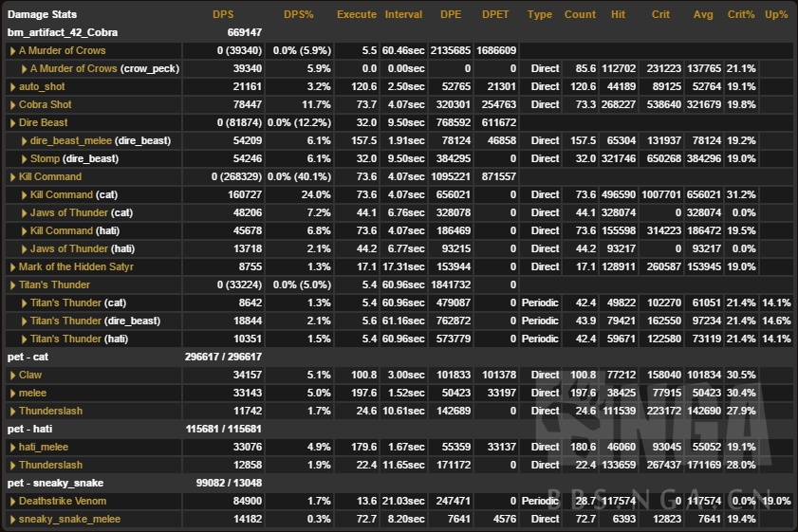Expand the sneaky_snake_melee row triangle
798x532 pixels.
[12, 520]
